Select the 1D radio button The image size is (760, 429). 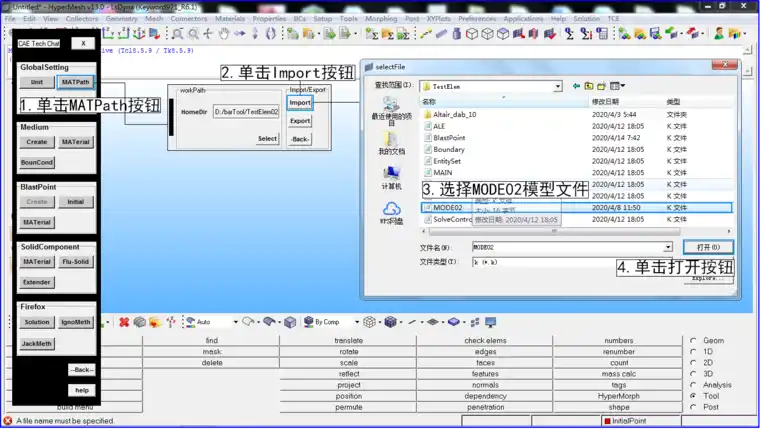tap(694, 351)
